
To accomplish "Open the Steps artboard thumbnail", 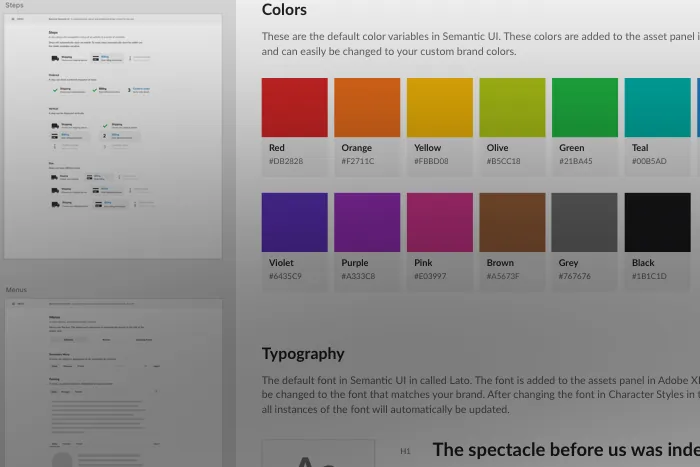I will pos(113,136).
